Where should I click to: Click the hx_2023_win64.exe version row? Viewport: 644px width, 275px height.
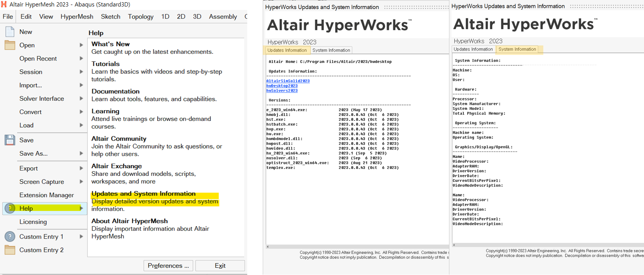[326, 153]
